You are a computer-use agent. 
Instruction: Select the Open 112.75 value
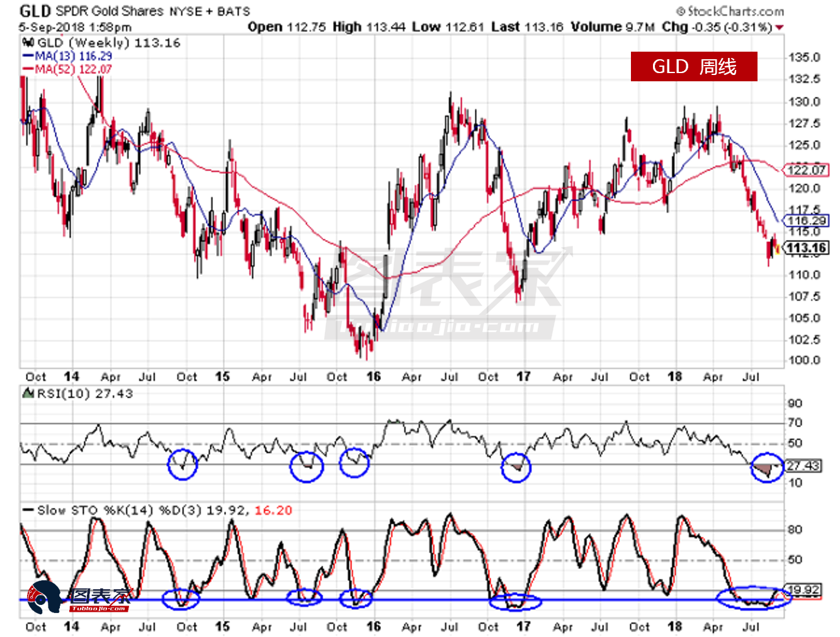click(x=287, y=27)
